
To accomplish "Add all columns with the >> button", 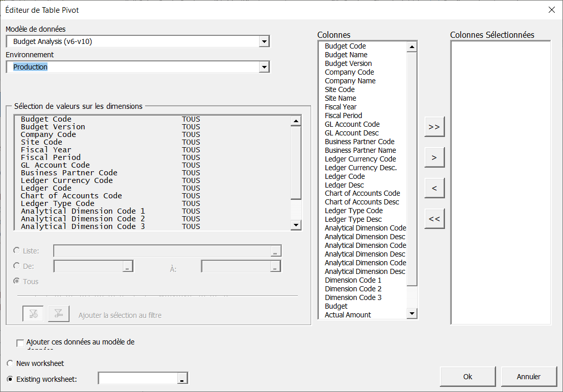I will click(434, 127).
